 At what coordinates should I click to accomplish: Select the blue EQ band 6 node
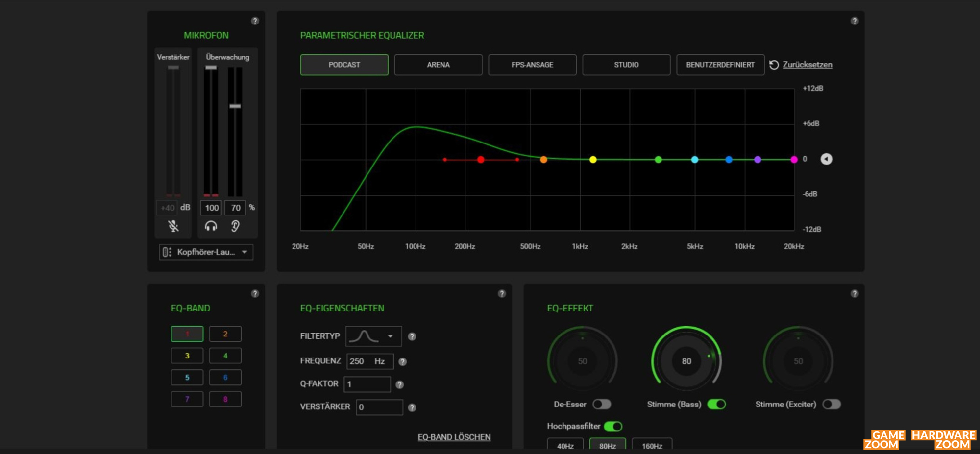point(729,160)
